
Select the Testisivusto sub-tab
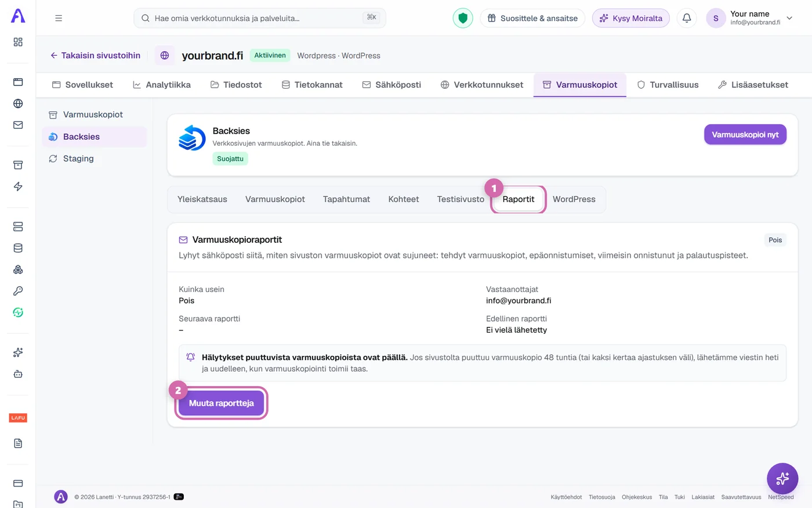pyautogui.click(x=461, y=199)
